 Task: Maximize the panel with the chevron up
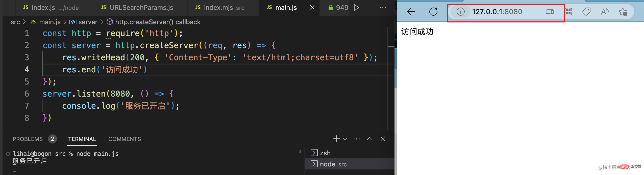coord(370,139)
